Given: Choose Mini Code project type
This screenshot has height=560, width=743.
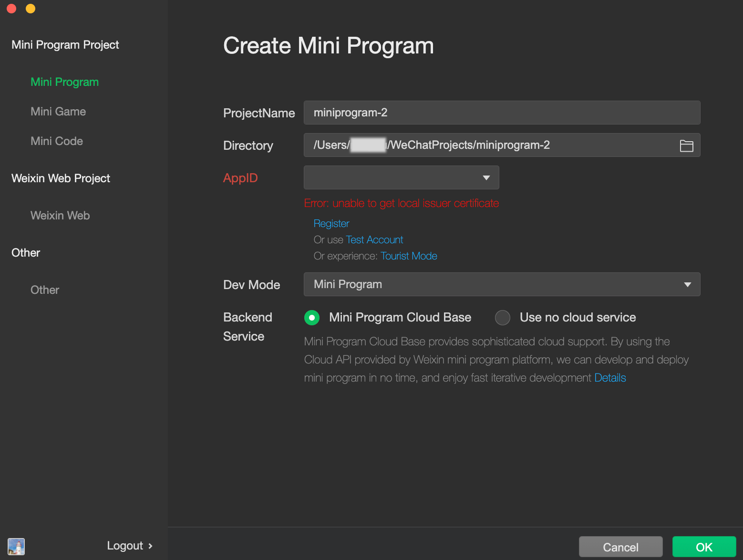Looking at the screenshot, I should (x=57, y=141).
